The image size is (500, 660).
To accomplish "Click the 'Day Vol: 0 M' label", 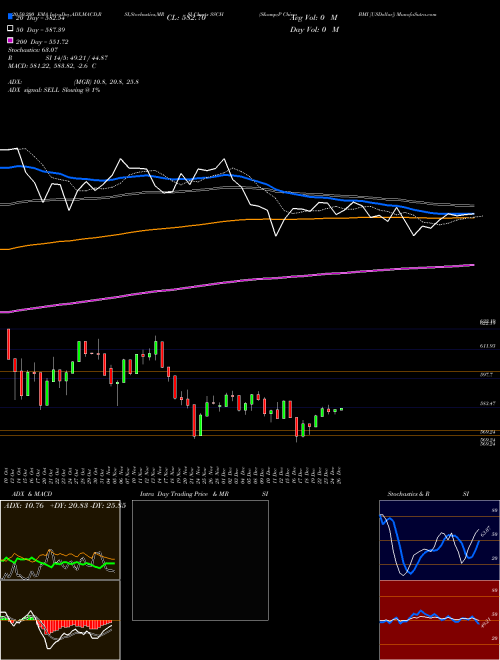I will coord(314,29).
